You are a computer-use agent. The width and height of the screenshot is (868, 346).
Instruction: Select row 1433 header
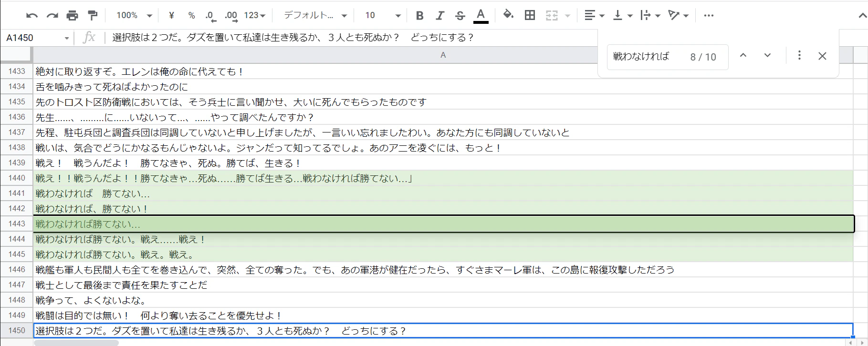coord(17,71)
